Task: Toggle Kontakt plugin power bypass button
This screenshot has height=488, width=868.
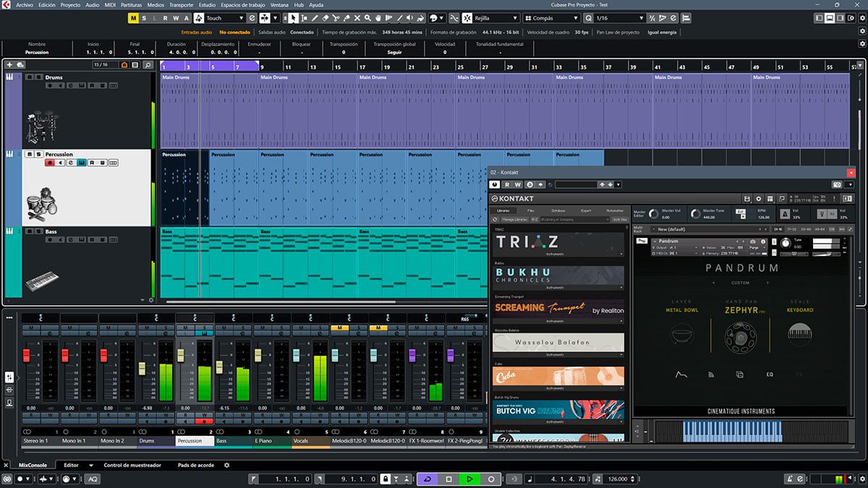Action: click(x=495, y=184)
